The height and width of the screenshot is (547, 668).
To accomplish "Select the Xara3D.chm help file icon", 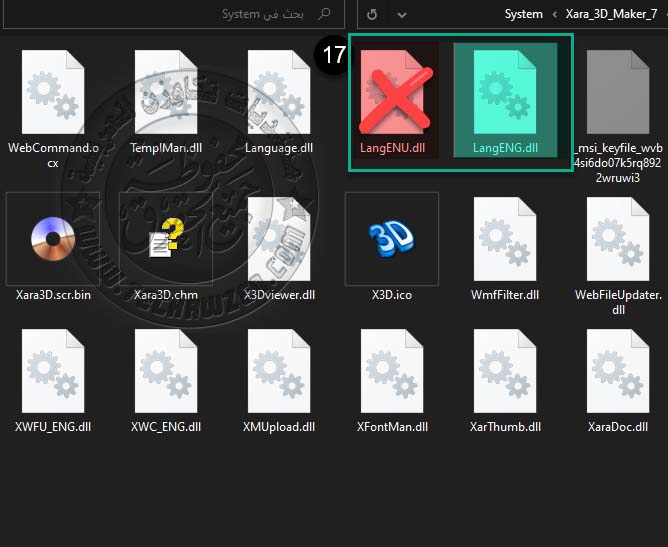I will coord(166,239).
